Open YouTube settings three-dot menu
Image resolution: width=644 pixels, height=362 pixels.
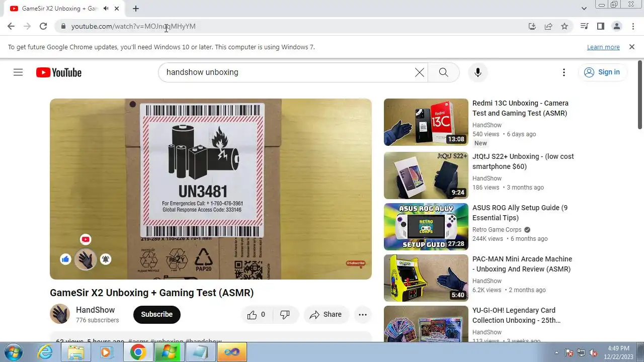[563, 72]
